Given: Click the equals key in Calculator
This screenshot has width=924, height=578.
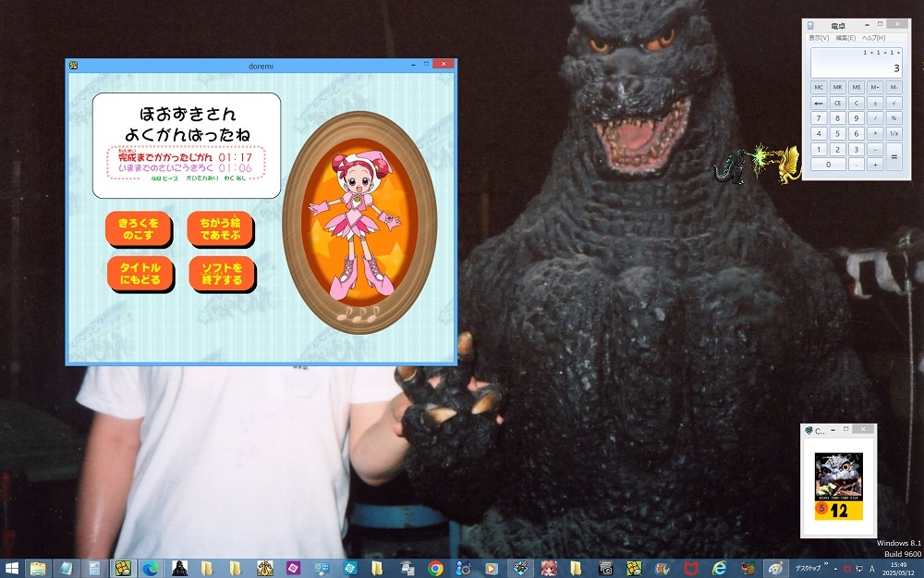Looking at the screenshot, I should (894, 157).
